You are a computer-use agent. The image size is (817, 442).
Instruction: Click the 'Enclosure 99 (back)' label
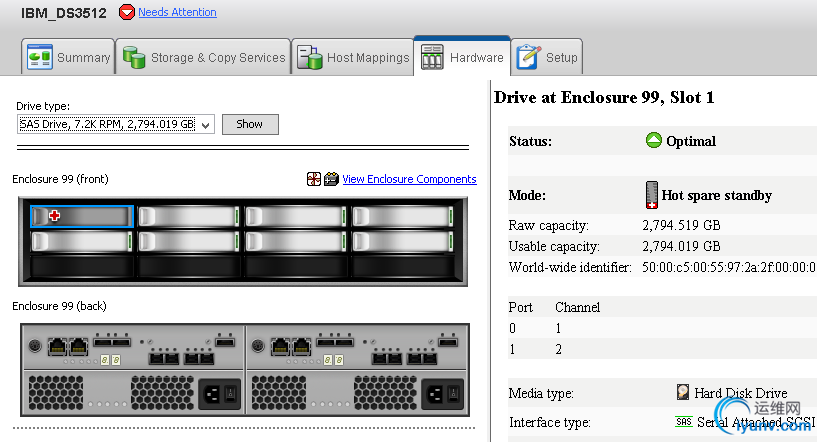click(x=59, y=306)
